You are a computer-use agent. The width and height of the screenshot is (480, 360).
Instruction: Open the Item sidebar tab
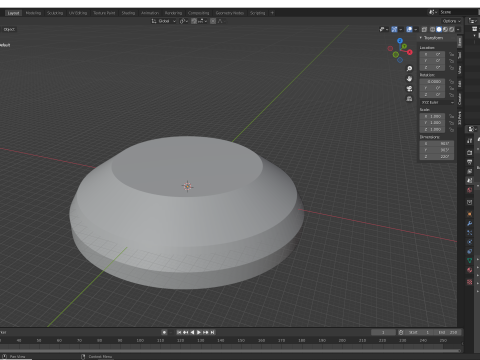coord(460,42)
